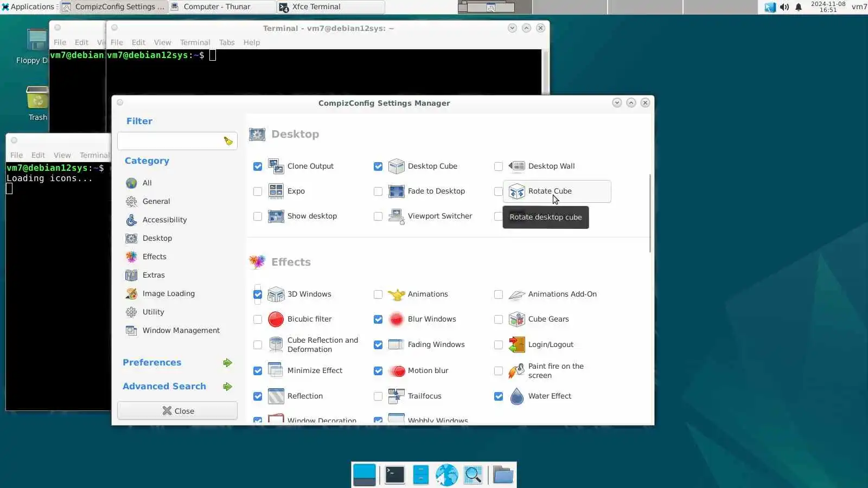Viewport: 868px width, 488px height.
Task: Open the Applications menu in the panel
Action: pos(28,7)
